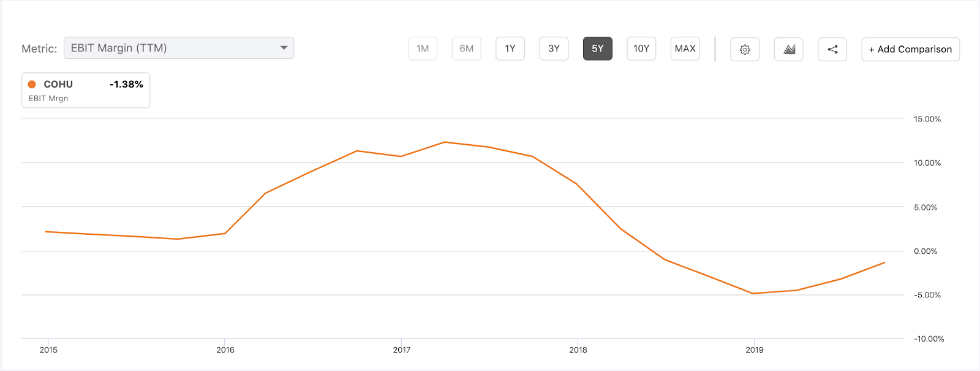The width and height of the screenshot is (980, 371).
Task: Confirm the active 5Y range button
Action: click(597, 48)
